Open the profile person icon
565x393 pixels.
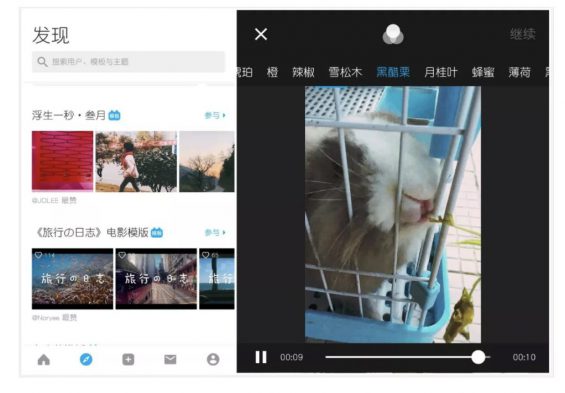coord(213,359)
